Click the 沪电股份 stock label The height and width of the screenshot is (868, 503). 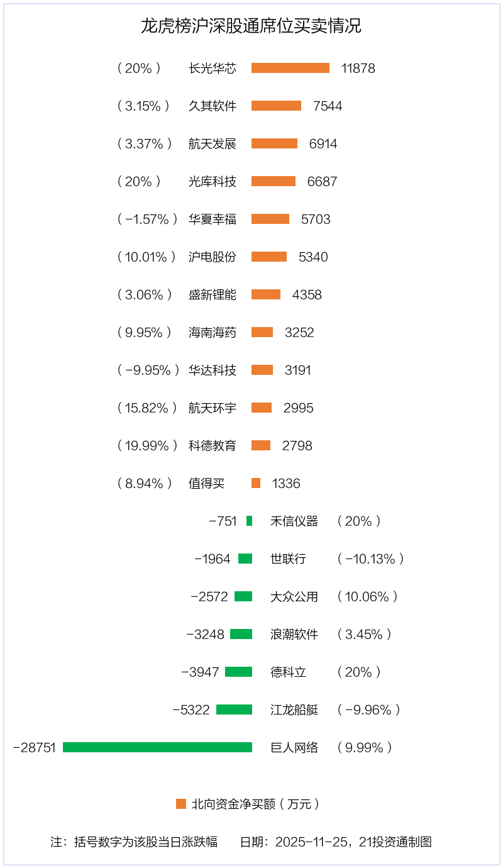pos(213,257)
